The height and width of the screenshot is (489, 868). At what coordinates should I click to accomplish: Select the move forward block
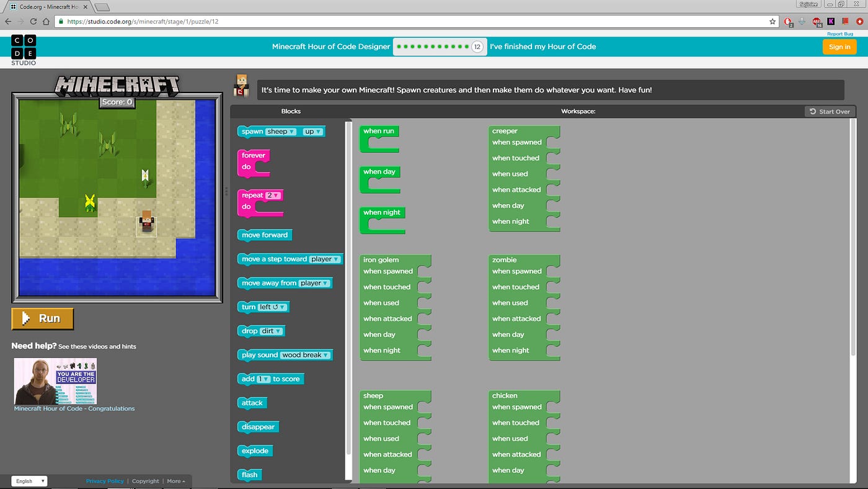pyautogui.click(x=265, y=235)
